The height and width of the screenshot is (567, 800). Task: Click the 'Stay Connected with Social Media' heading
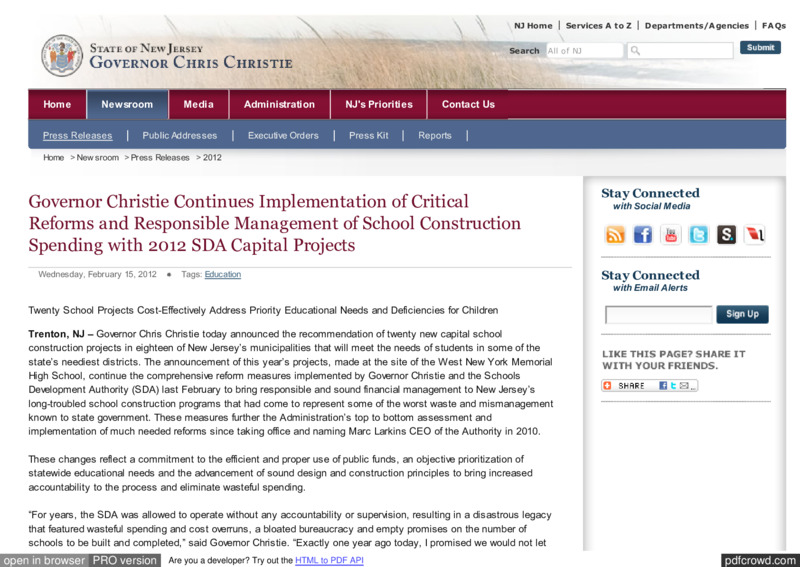click(651, 199)
